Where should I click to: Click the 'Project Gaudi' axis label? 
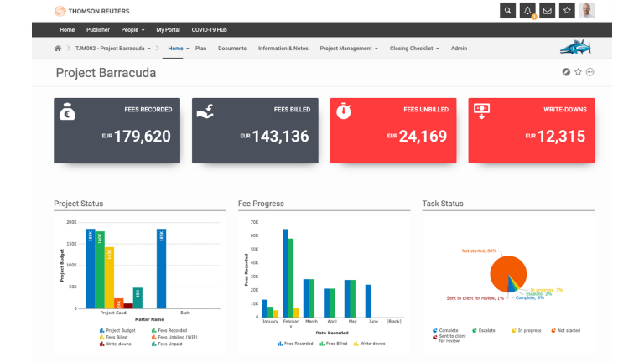click(x=114, y=313)
